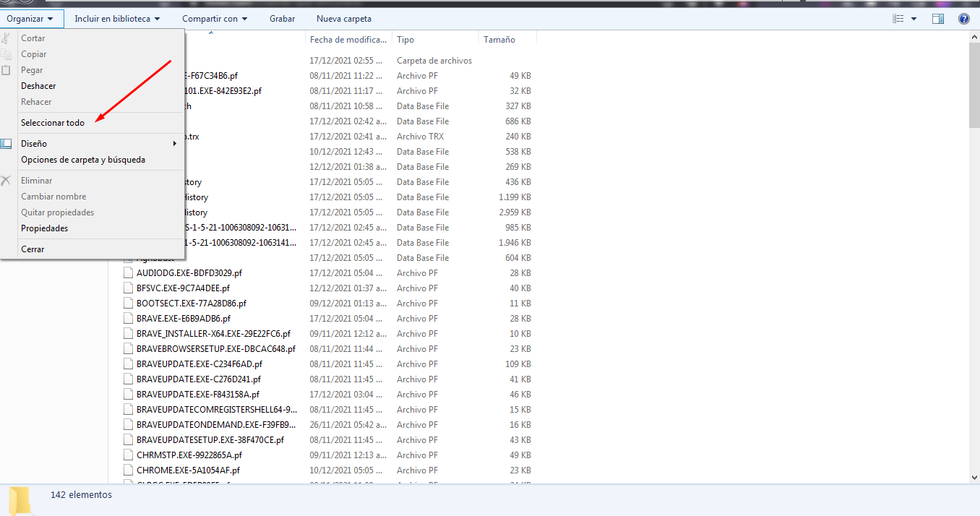This screenshot has height=516, width=980.
Task: Click the clipboard icon beside Pegar
Action: click(7, 70)
